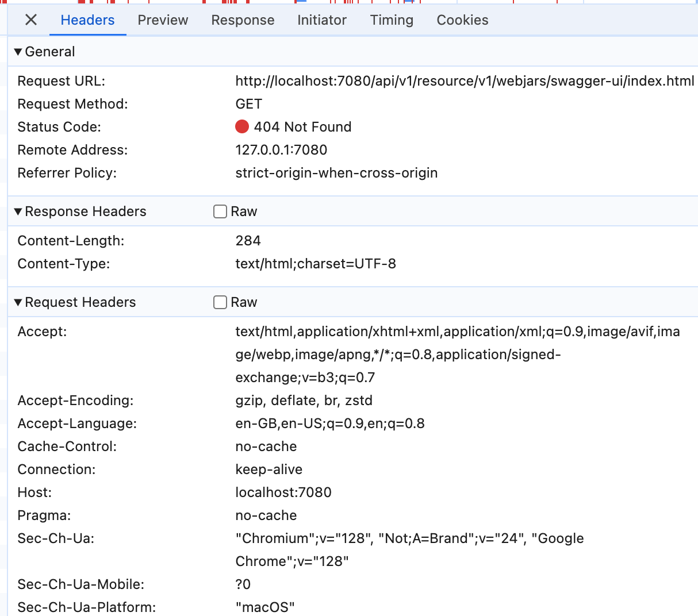View the Initiator tab
Viewport: 698px width, 616px height.
322,20
